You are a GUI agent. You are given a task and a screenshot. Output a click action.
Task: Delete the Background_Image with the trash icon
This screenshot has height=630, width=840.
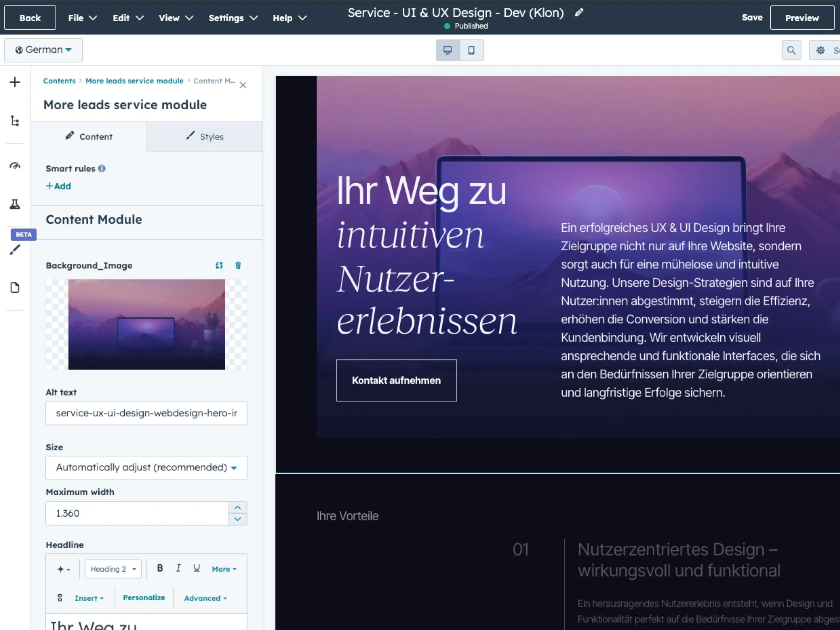point(238,265)
